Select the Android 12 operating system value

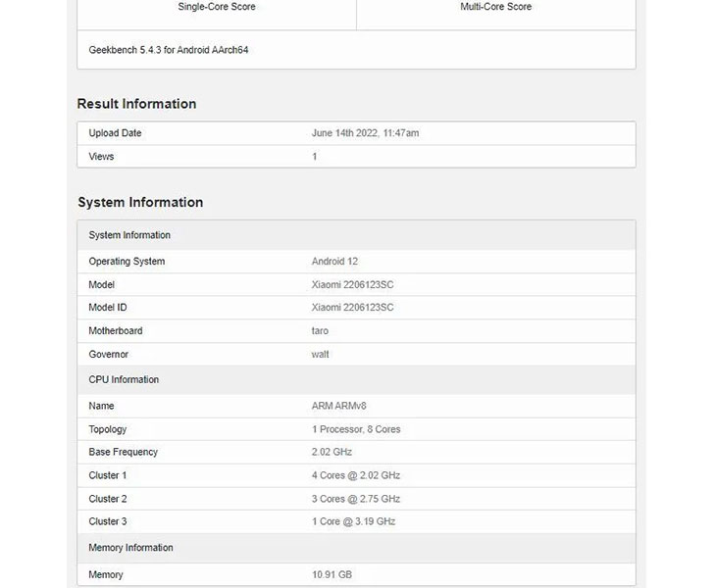(334, 262)
